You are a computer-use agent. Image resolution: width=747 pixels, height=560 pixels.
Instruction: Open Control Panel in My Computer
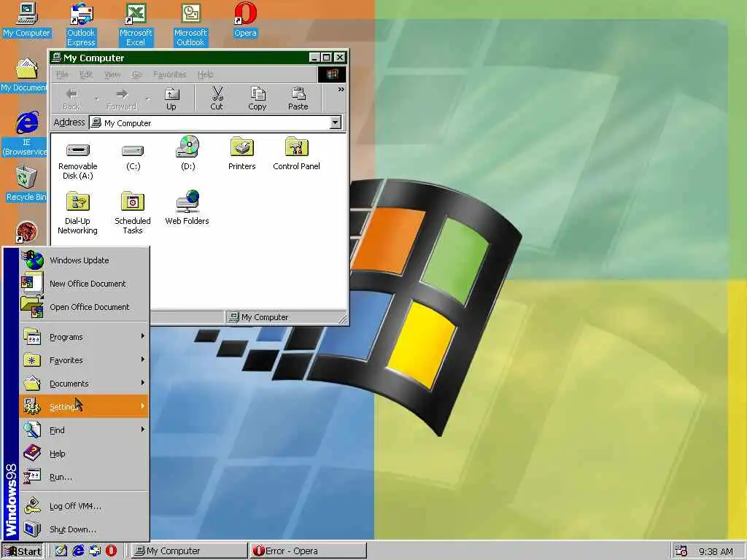296,153
